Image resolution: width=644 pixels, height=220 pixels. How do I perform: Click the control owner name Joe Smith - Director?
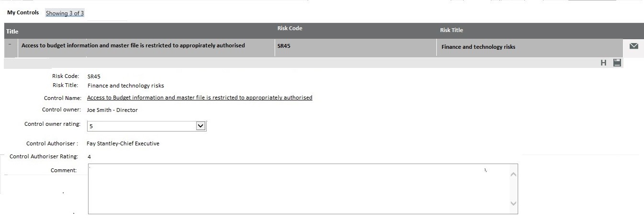click(x=112, y=110)
